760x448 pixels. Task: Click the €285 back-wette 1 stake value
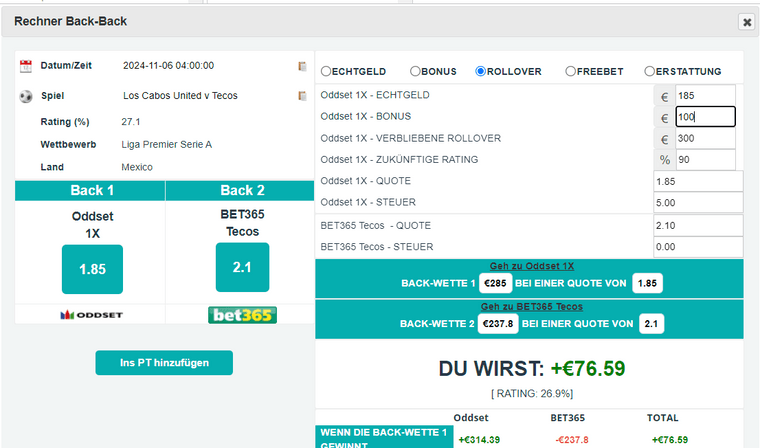point(495,283)
